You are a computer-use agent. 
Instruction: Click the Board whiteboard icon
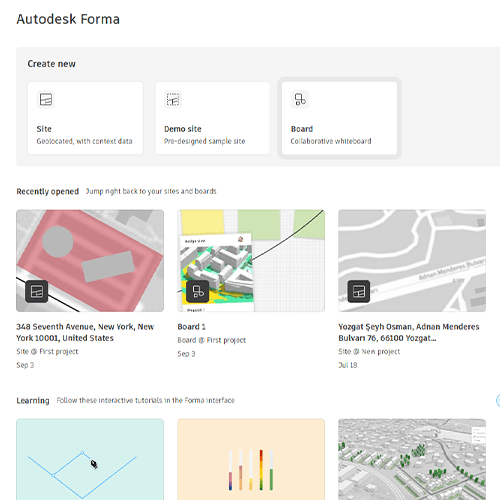pyautogui.click(x=300, y=99)
